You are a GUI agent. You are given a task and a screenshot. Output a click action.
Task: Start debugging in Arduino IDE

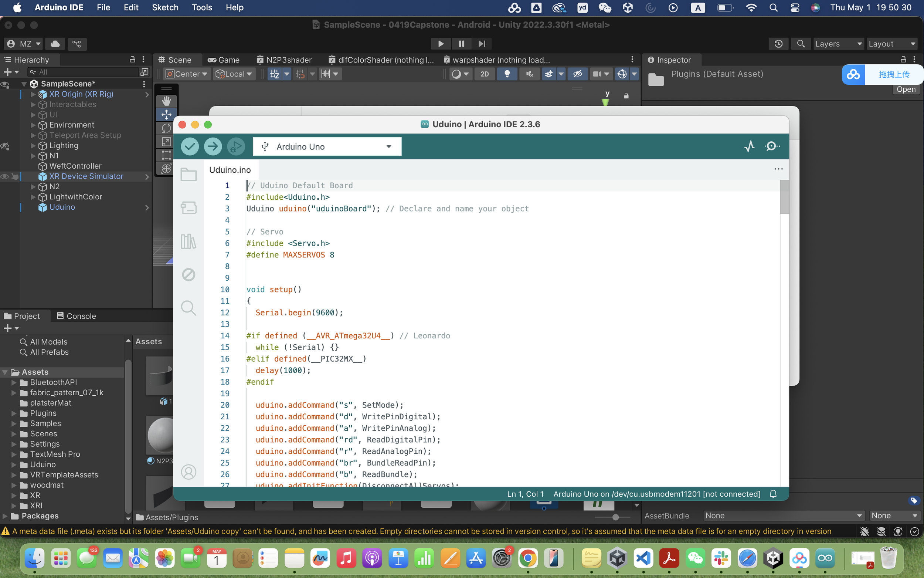(236, 146)
